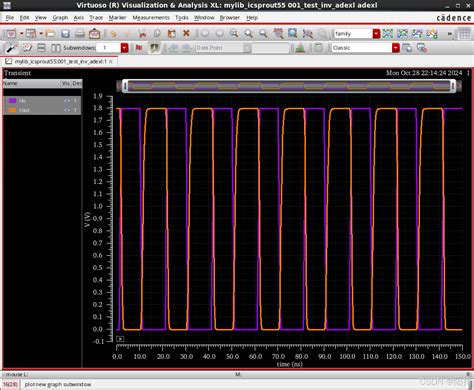Click the red flag marker icon

tap(139, 48)
